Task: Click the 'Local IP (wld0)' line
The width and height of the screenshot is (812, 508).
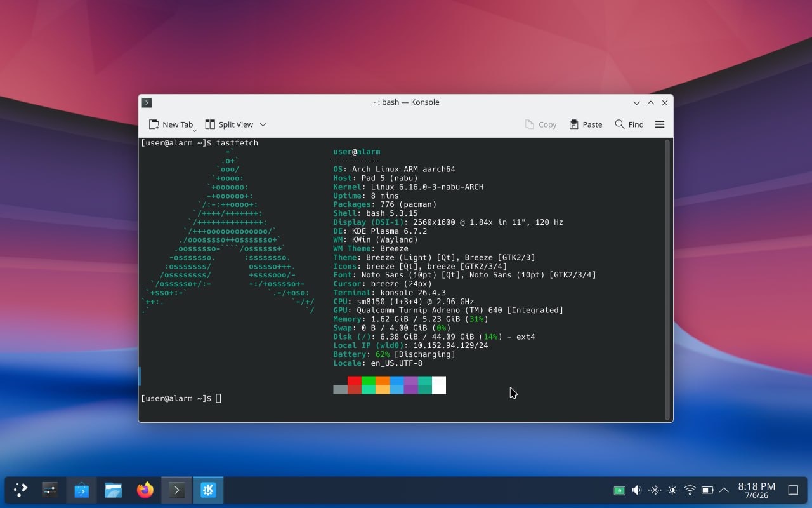Action: tap(410, 345)
